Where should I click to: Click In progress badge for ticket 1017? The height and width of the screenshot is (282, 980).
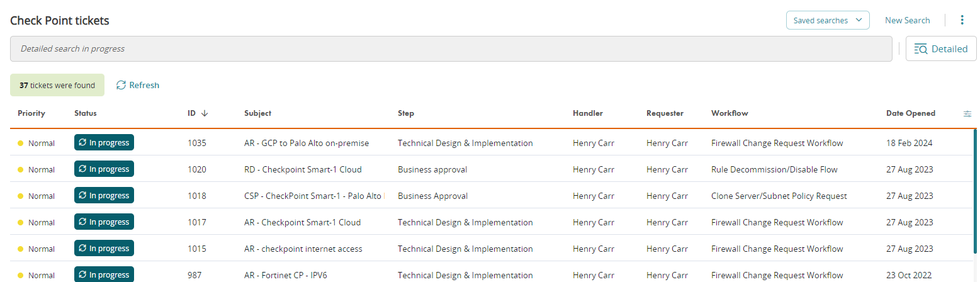tap(104, 222)
